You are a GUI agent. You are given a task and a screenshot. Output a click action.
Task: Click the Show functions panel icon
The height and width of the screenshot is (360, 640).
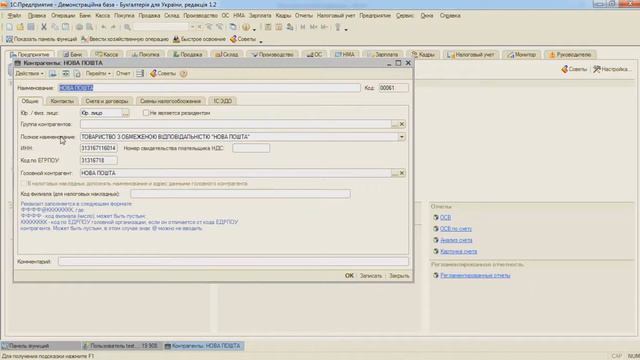pyautogui.click(x=9, y=39)
